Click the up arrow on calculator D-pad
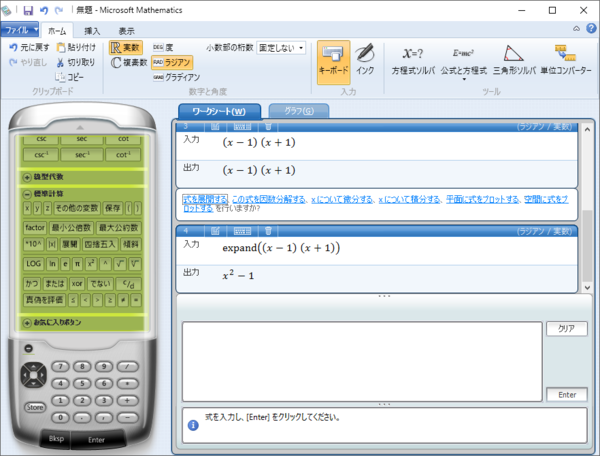 [x=34, y=367]
